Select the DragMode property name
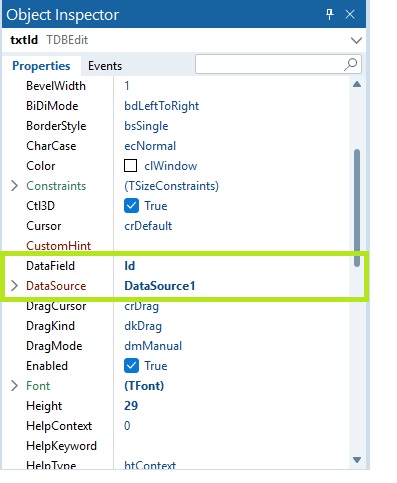Image resolution: width=397 pixels, height=483 pixels. 54,346
